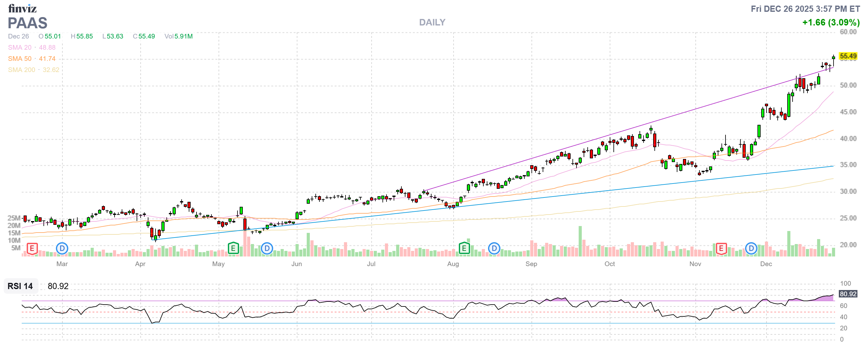Click the green earnings E marker in August
868x349 pixels.
464,249
